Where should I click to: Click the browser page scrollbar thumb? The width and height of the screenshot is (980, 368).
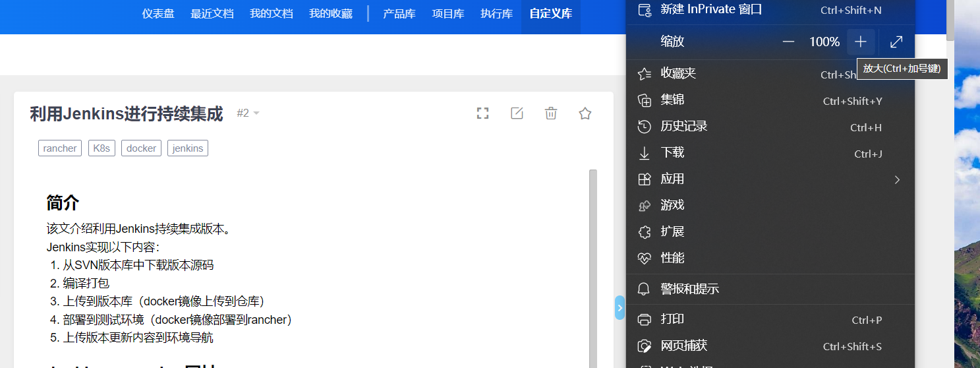click(950, 20)
